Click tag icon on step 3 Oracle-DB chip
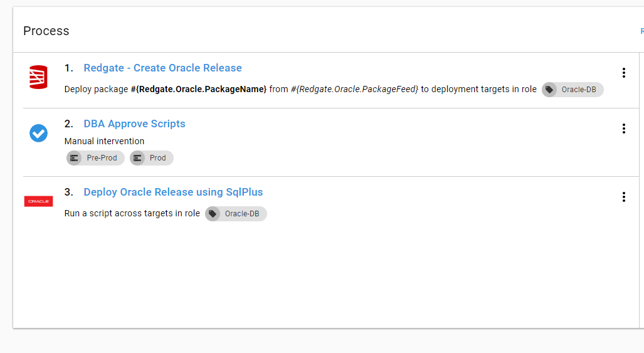The image size is (644, 353). (213, 214)
